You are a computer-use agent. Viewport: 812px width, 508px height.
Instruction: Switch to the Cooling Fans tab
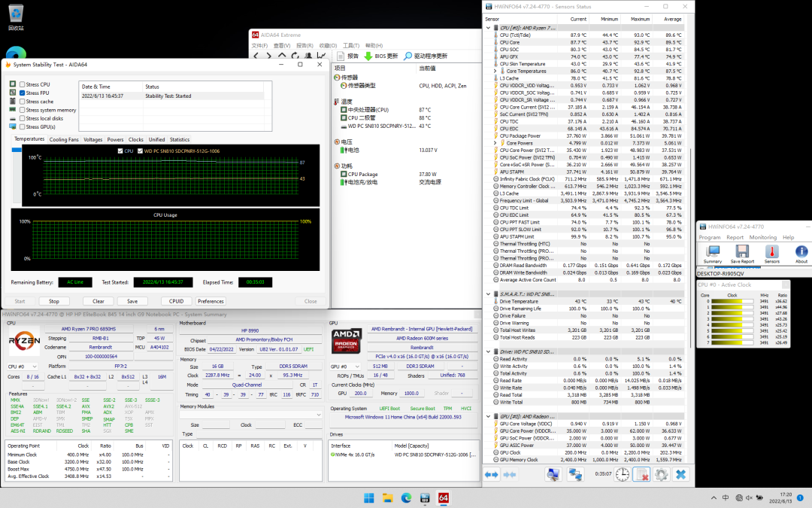click(64, 139)
